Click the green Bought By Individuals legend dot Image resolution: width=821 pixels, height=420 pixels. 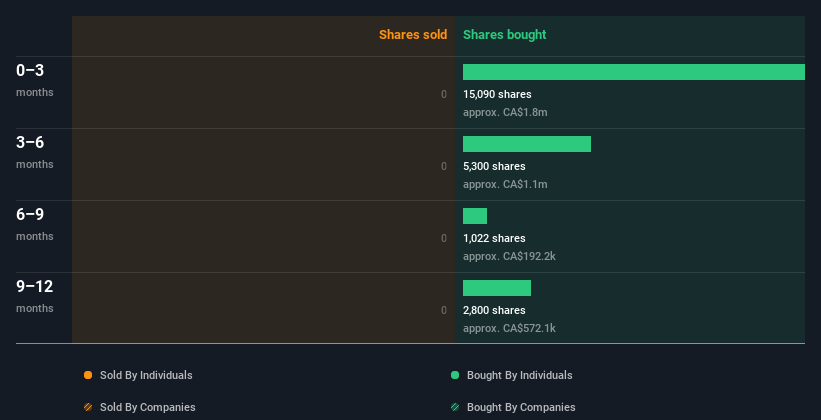pos(454,375)
